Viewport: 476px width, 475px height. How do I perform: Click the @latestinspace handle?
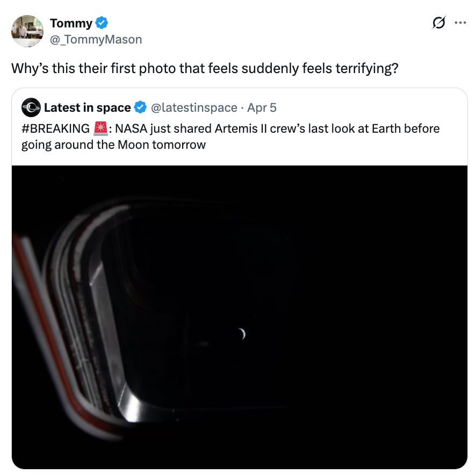coord(194,107)
